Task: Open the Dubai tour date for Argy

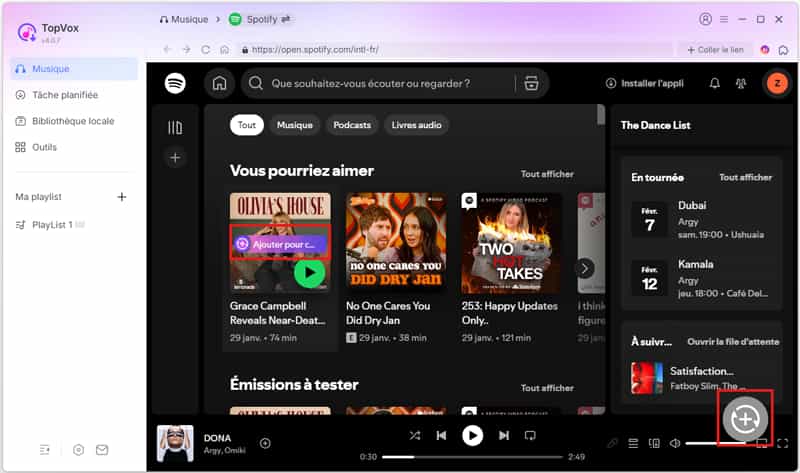Action: [702, 219]
